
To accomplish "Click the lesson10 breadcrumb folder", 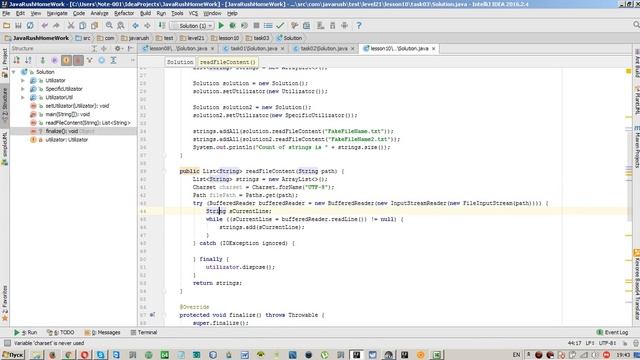I will click(x=225, y=38).
